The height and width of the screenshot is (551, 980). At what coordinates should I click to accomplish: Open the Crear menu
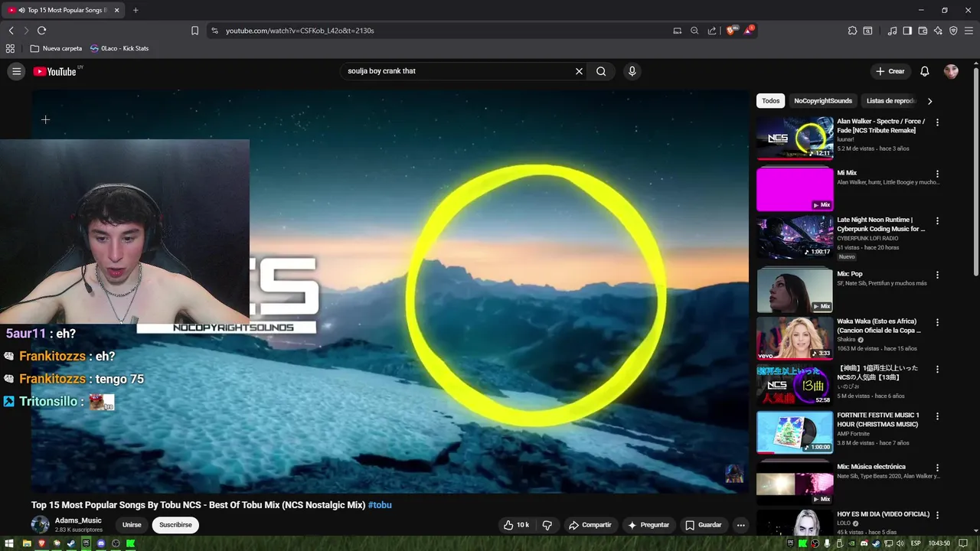pyautogui.click(x=890, y=71)
